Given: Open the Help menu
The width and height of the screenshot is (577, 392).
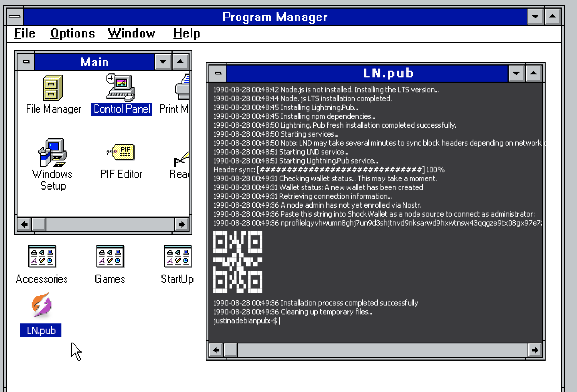Looking at the screenshot, I should tap(186, 34).
